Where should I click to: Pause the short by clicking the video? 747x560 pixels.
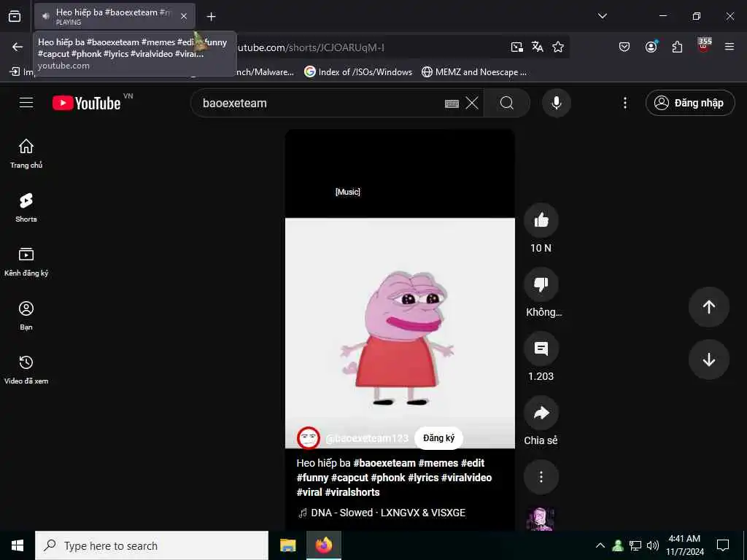click(x=400, y=330)
